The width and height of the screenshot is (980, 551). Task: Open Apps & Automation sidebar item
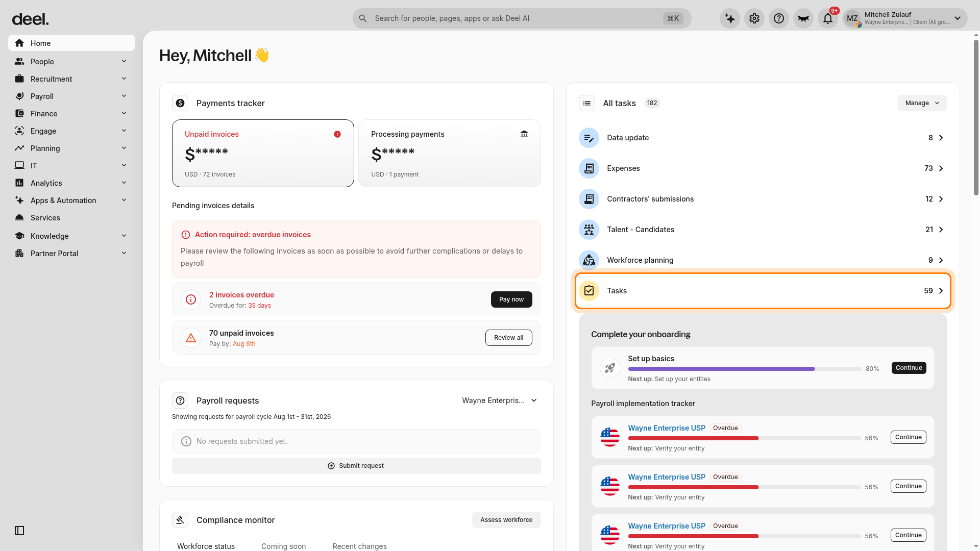point(71,200)
